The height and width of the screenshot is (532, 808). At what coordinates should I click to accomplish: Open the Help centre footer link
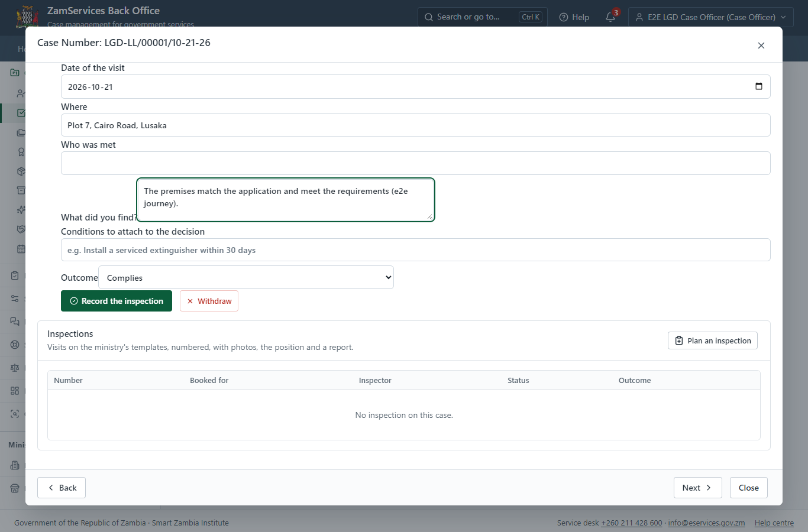[x=774, y=523]
